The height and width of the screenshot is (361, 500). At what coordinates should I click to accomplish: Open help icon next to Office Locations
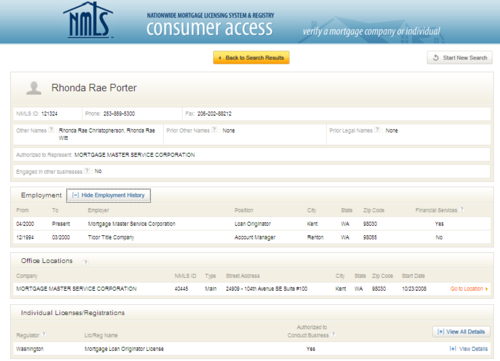click(x=85, y=262)
